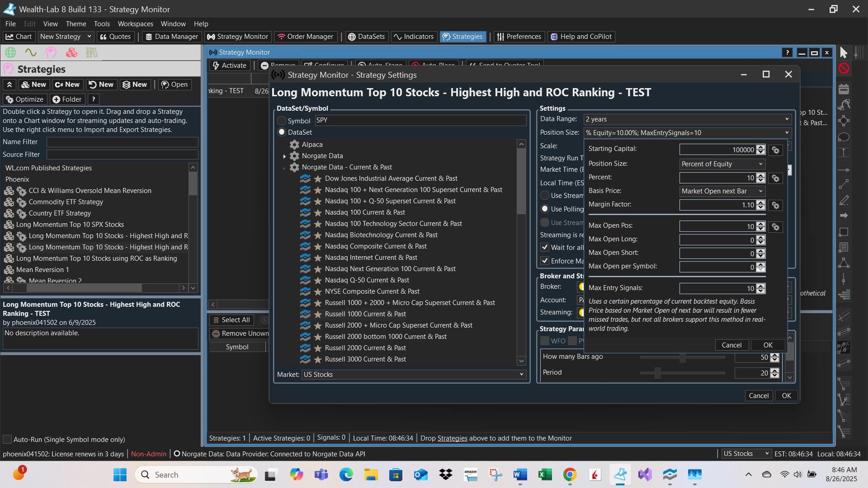Screen dimensions: 868x488
Task: Select the DataSet radio button
Action: click(282, 132)
